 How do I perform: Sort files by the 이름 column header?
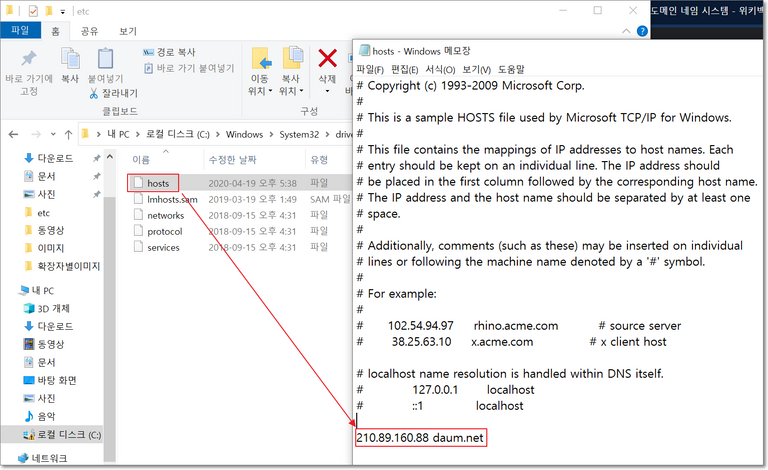pyautogui.click(x=141, y=159)
